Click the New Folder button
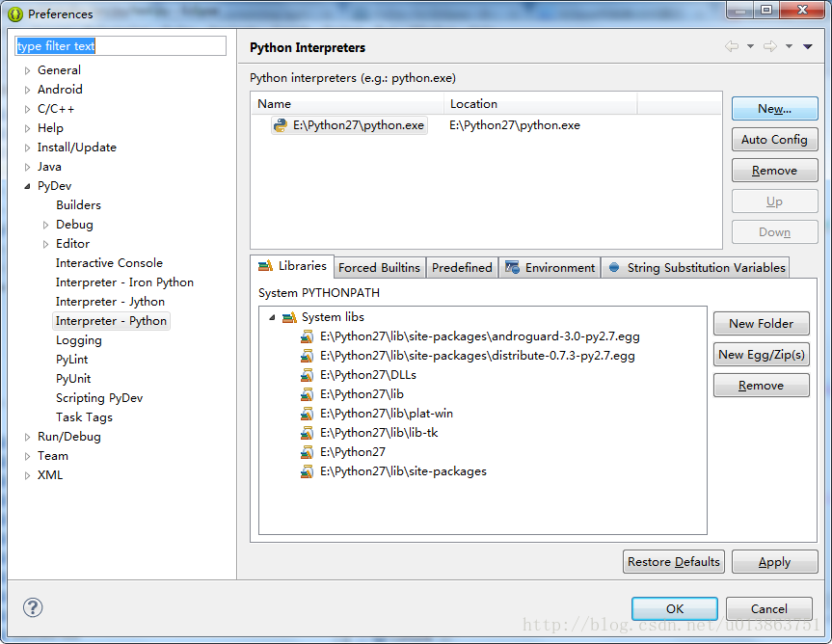This screenshot has height=644, width=832. coord(762,324)
